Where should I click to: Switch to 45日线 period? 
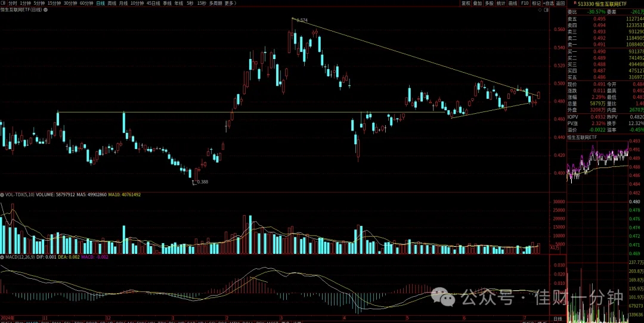153,3
